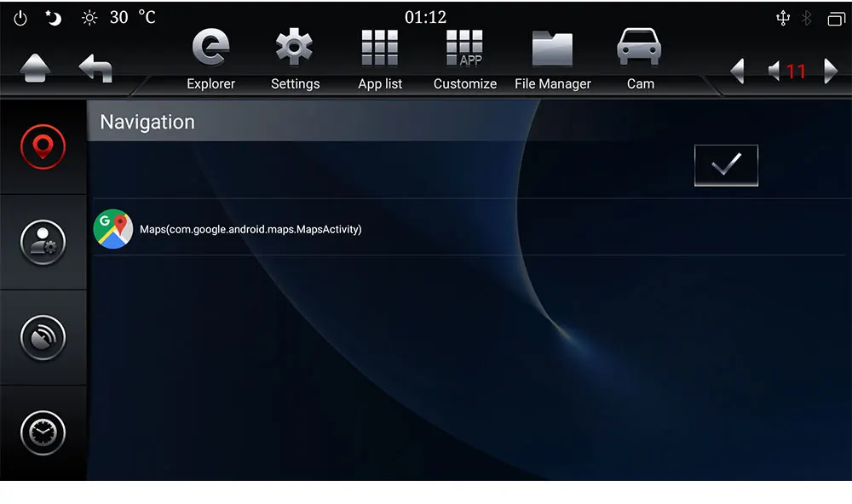This screenshot has height=504, width=852.
Task: Confirm selection with the checkmark button
Action: tap(726, 165)
